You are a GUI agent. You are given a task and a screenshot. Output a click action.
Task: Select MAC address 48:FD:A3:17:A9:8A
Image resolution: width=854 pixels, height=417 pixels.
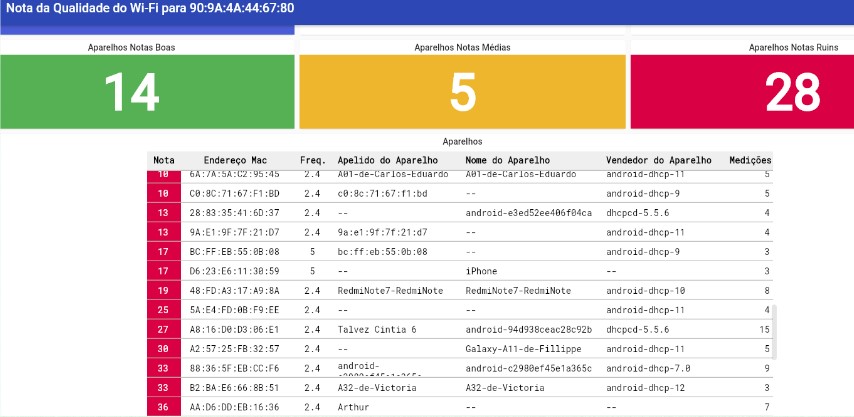[x=234, y=291]
